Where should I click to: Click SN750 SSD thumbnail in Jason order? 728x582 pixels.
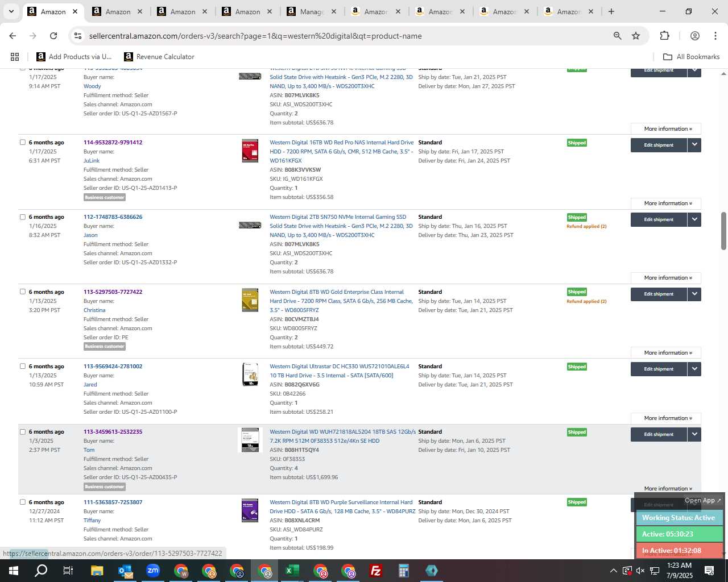[250, 225]
